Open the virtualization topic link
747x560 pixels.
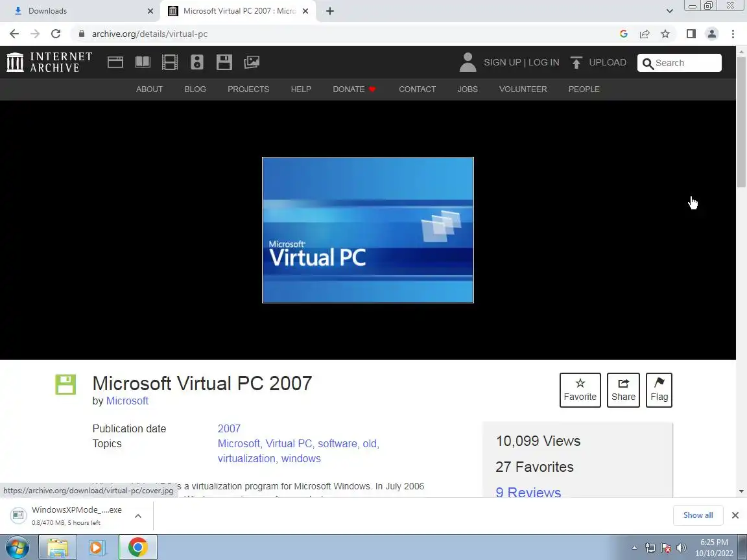click(246, 459)
